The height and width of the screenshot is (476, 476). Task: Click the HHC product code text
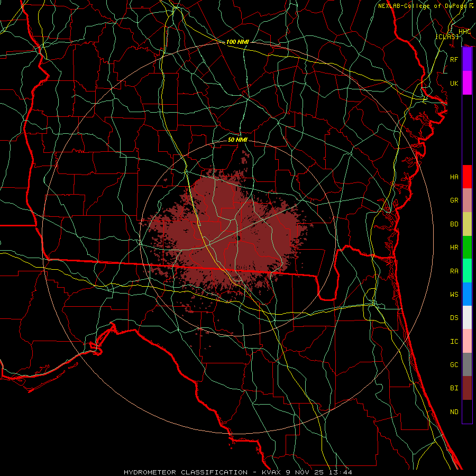pyautogui.click(x=465, y=32)
